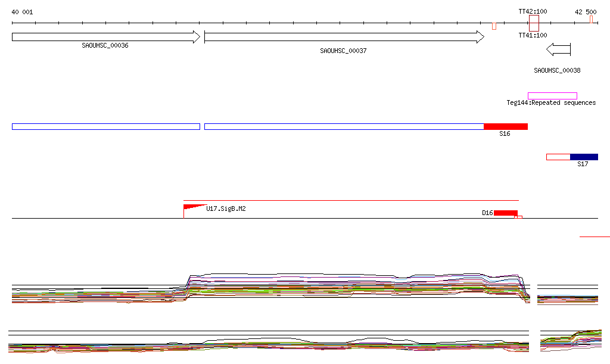The image size is (610, 364).
Task: Click the 40 001 start coordinate label
Action: tap(22, 12)
